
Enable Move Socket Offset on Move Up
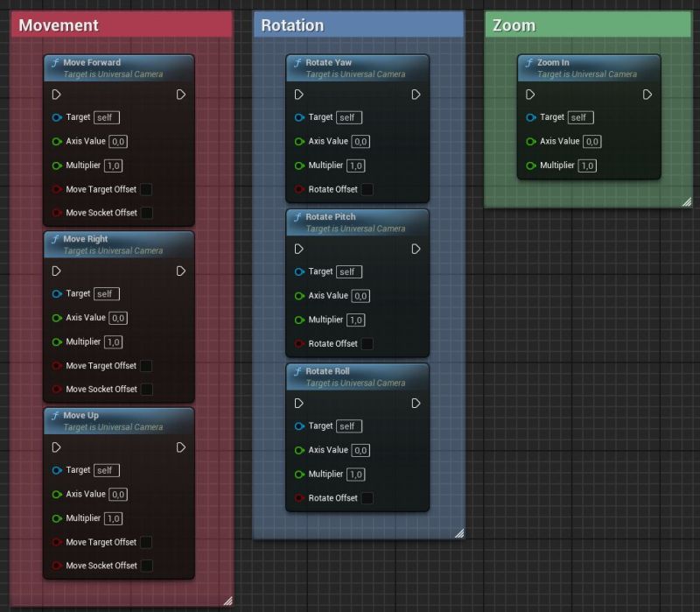pyautogui.click(x=145, y=566)
